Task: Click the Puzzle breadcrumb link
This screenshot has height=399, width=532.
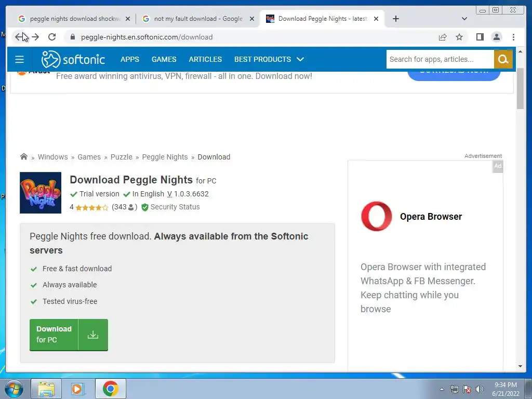Action: (x=121, y=157)
